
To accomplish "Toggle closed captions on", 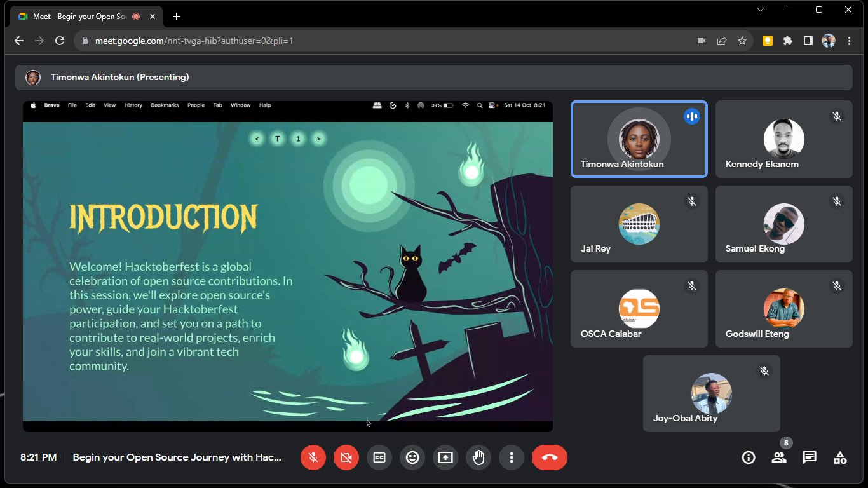I will coord(379,457).
